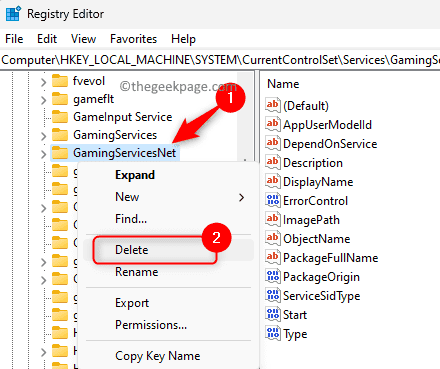Click the PackageOrigin DWORD value icon
This screenshot has width=440, height=369.
[272, 276]
